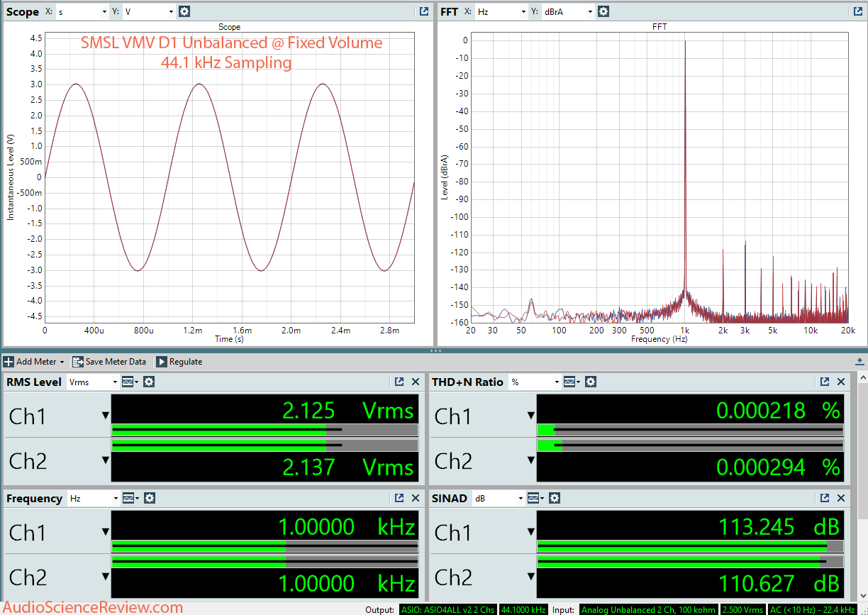868x615 pixels.
Task: Close the Frequency meter
Action: (x=416, y=498)
